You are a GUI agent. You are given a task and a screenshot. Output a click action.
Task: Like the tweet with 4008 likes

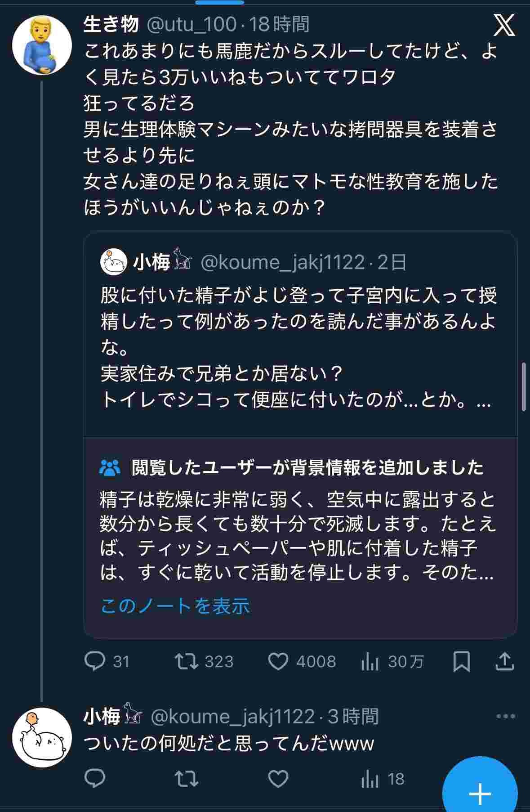point(278,661)
